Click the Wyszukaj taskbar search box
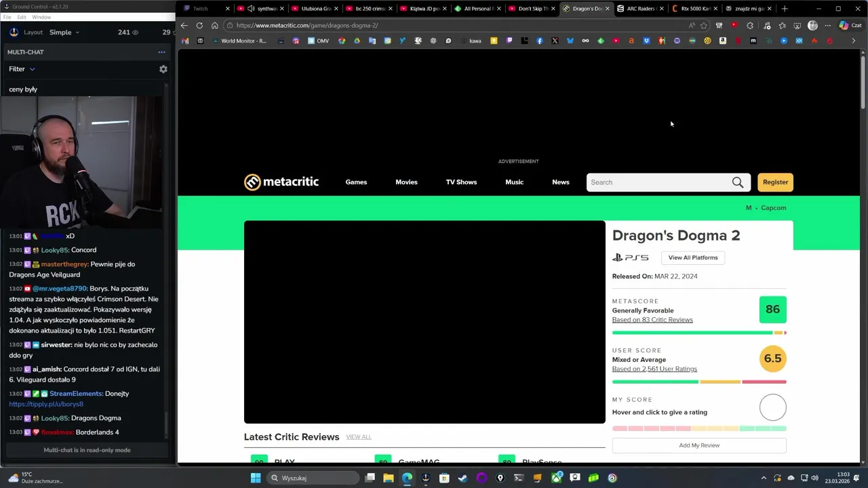 pos(311,478)
